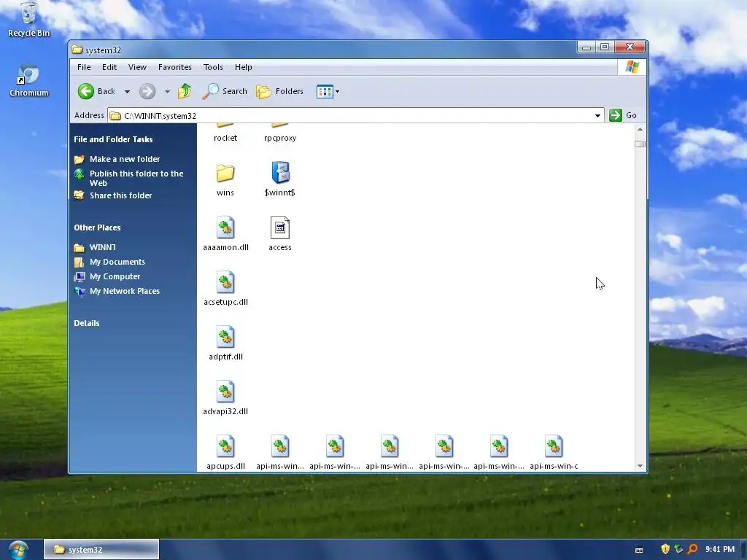The image size is (747, 560).
Task: Click Make a new folder
Action: point(125,159)
